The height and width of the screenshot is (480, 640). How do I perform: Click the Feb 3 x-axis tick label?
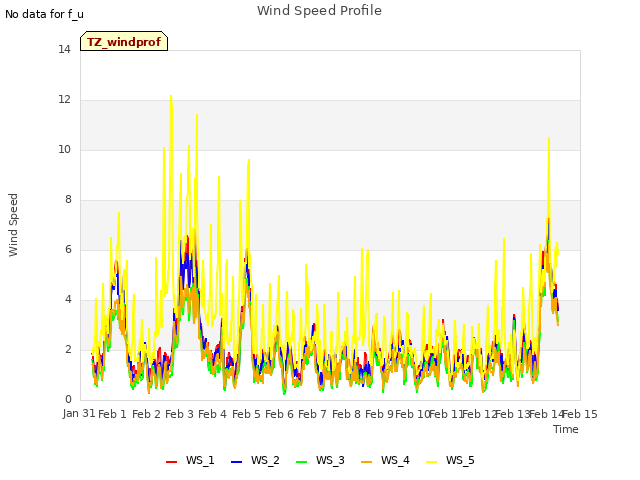pos(180,414)
